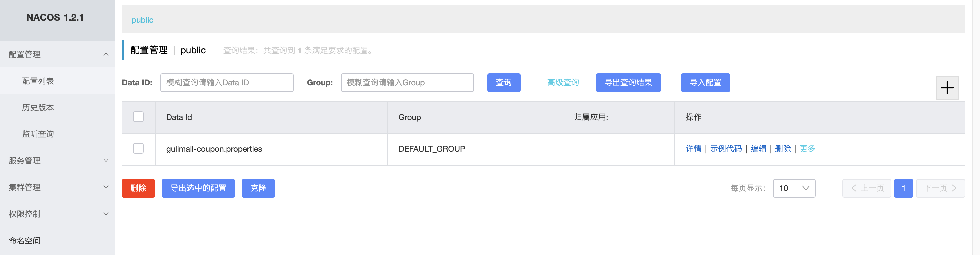Open 历史版本 in the sidebar
Viewport: 980px width, 255px height.
[x=38, y=108]
